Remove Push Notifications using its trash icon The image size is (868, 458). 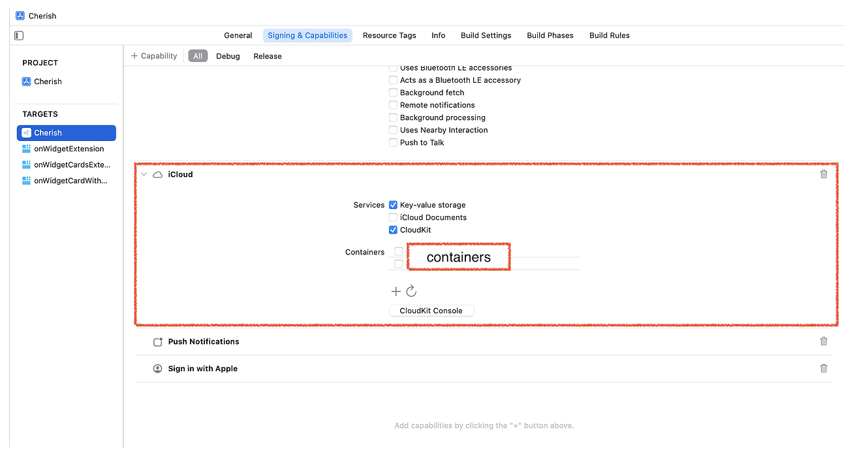[x=824, y=341]
